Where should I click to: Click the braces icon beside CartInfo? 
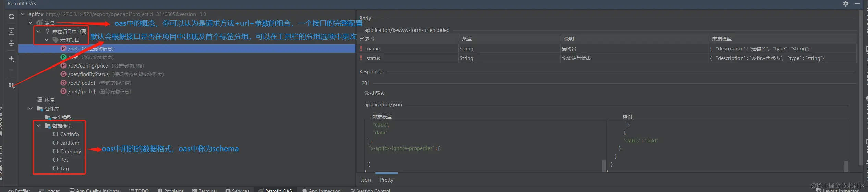tap(56, 134)
